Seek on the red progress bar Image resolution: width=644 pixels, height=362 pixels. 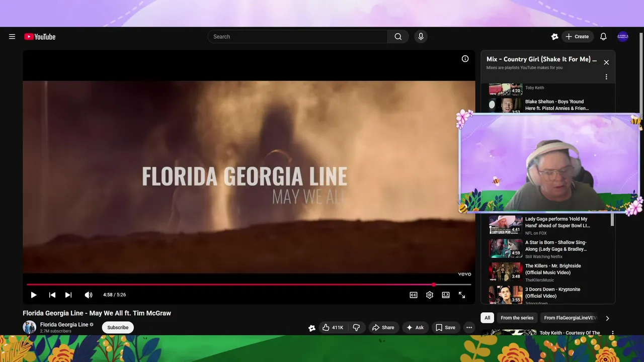[249, 285]
